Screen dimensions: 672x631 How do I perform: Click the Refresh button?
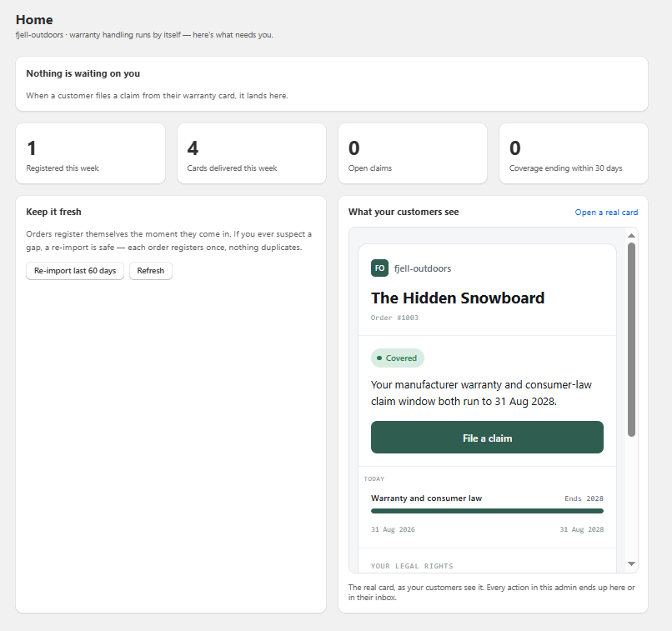pyautogui.click(x=150, y=271)
